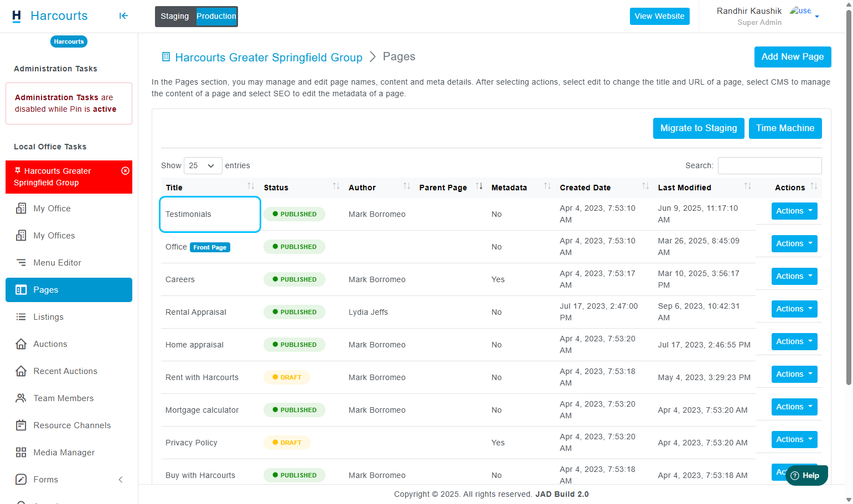The image size is (853, 504).
Task: Open Actions dropdown for Privacy Policy
Action: pyautogui.click(x=794, y=439)
